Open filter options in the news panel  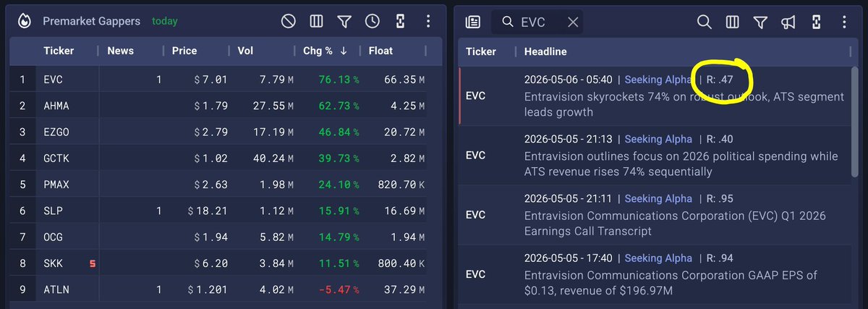click(760, 22)
